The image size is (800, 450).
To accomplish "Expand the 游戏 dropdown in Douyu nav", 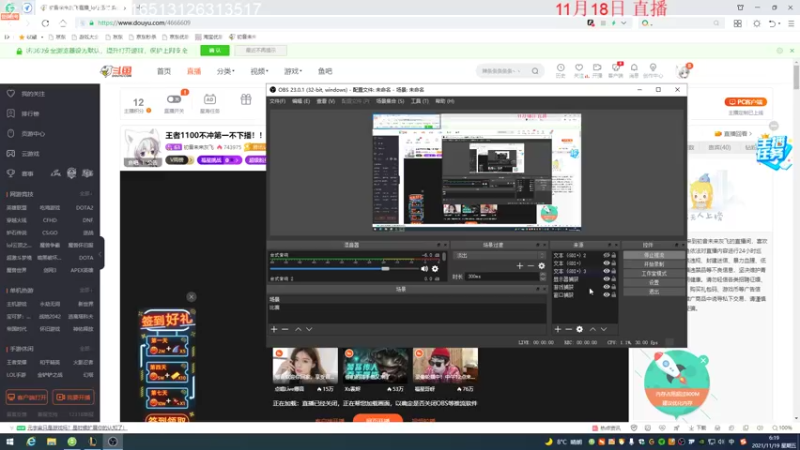I will pyautogui.click(x=293, y=71).
